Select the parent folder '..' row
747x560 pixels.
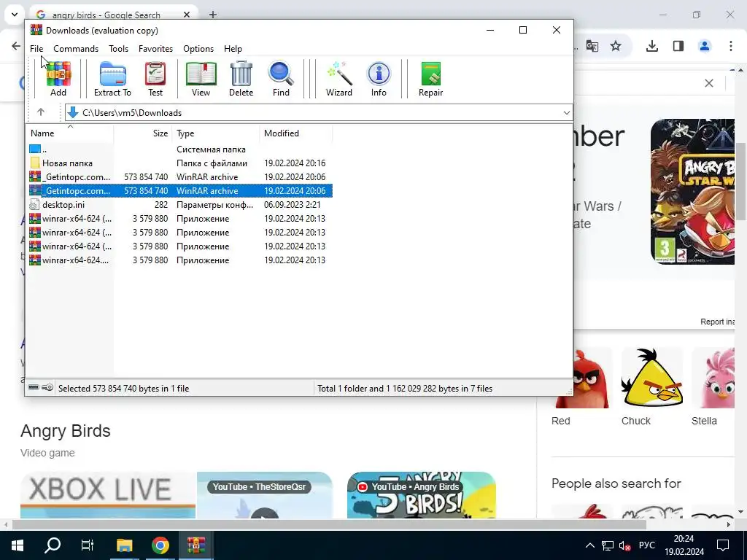click(179, 149)
